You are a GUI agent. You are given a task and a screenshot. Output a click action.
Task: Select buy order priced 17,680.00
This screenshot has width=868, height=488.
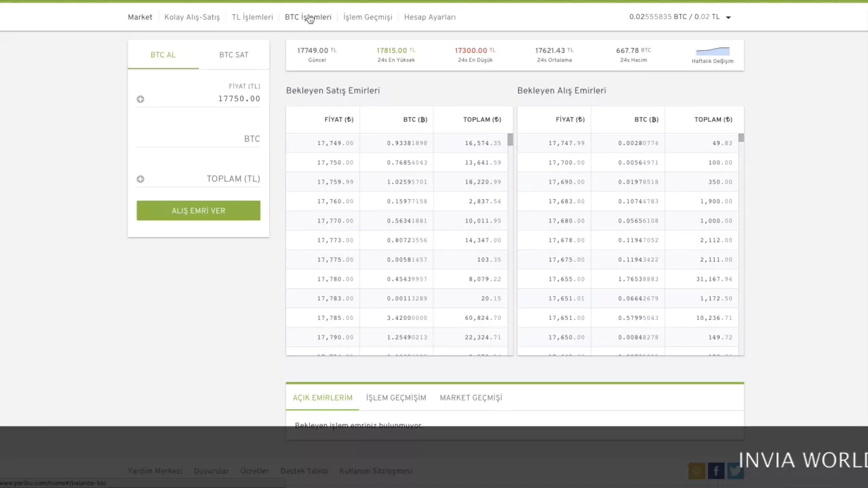(x=628, y=221)
